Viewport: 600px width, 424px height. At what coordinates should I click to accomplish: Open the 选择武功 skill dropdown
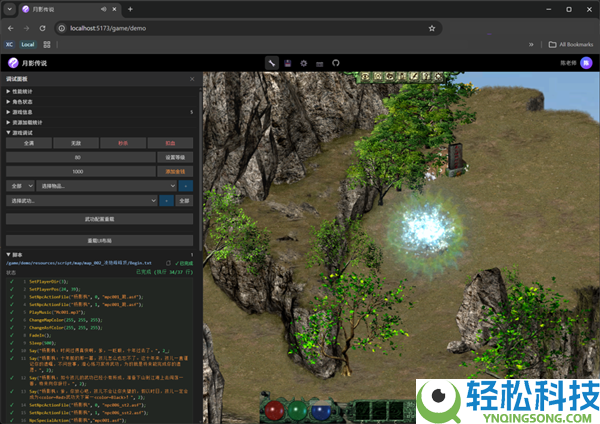[82, 201]
